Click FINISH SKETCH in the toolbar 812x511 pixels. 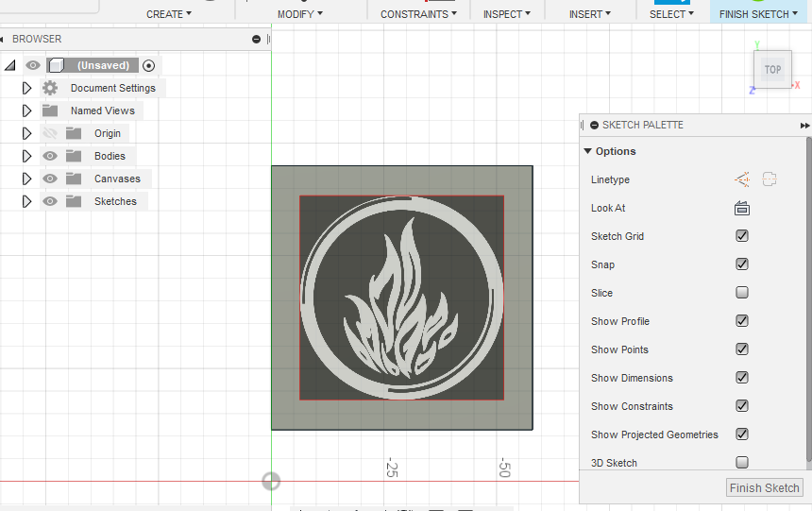tap(758, 14)
